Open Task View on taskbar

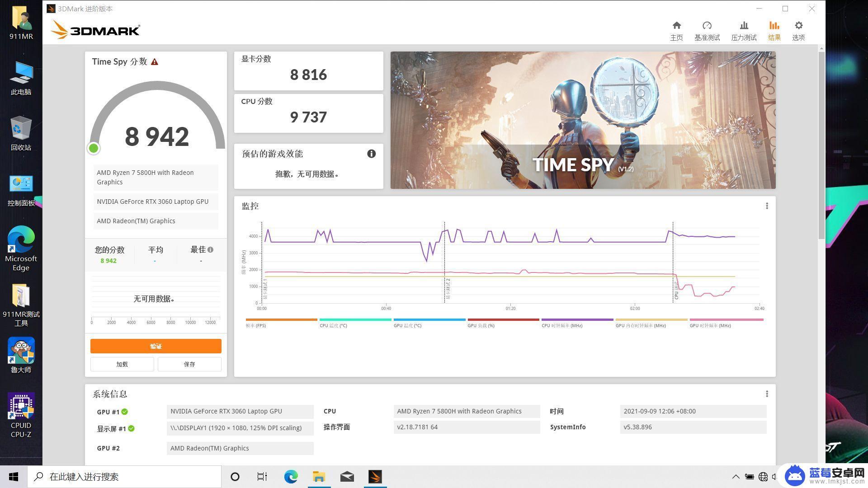[x=262, y=477]
